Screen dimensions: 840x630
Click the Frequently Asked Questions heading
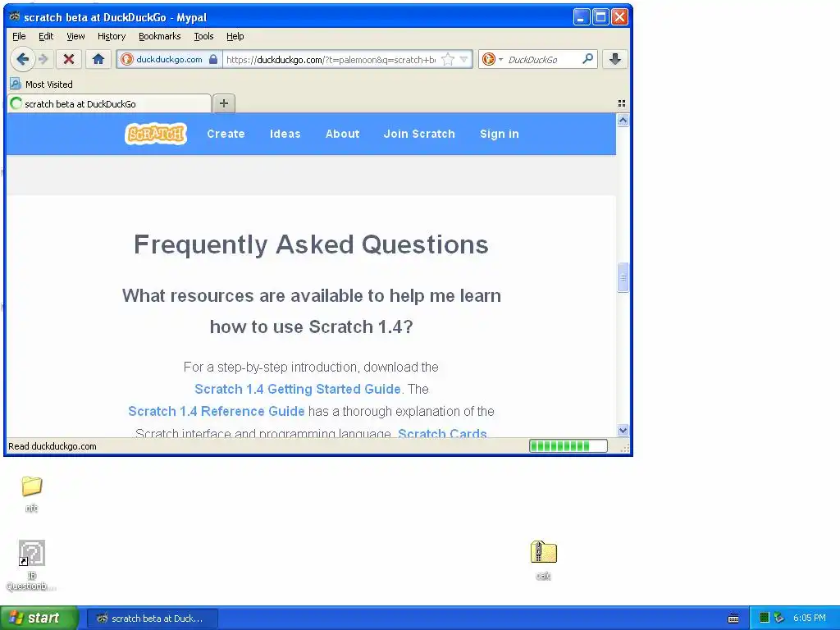tap(311, 244)
